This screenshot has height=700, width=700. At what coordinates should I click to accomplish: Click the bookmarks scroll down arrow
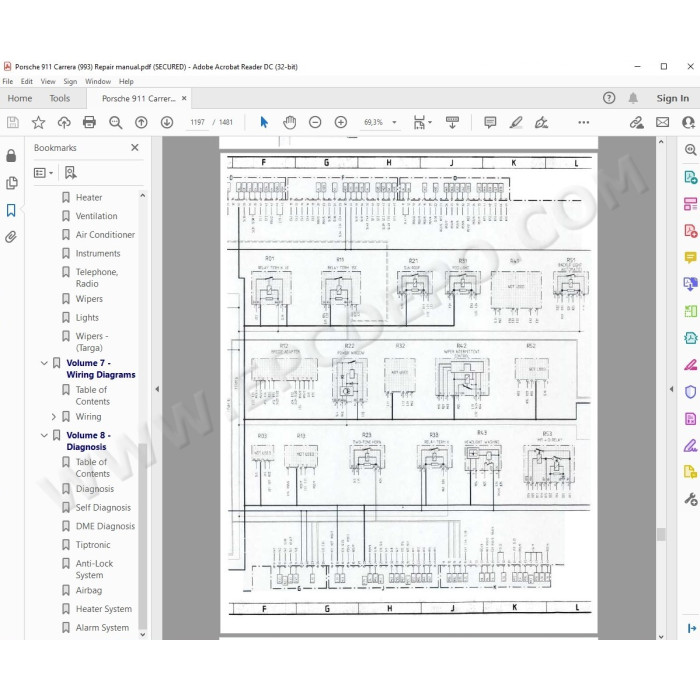point(143,634)
